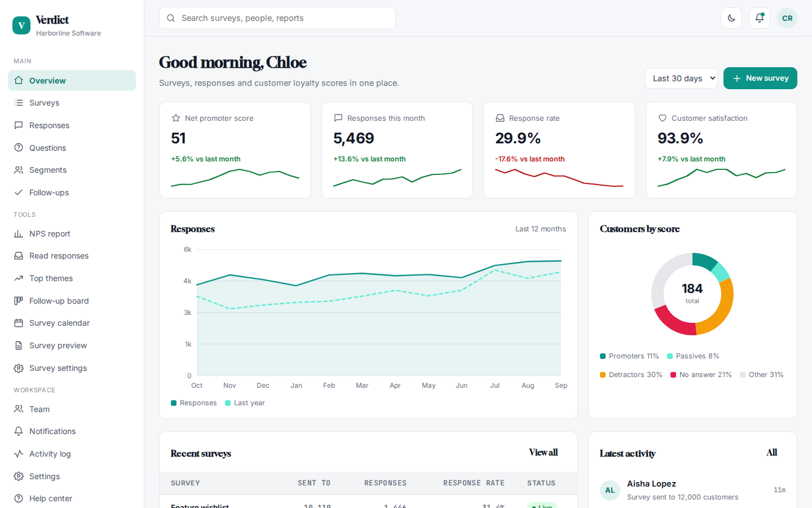Open Segments in the sidebar
The image size is (812, 508).
click(72, 170)
